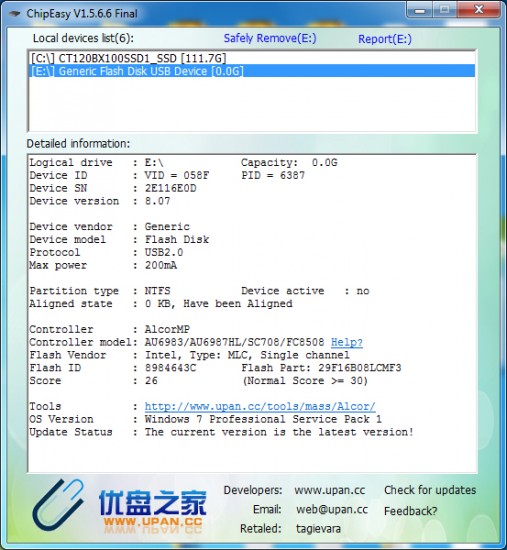Click the ChipEasy title bar icon
The image size is (507, 550).
[x=14, y=14]
